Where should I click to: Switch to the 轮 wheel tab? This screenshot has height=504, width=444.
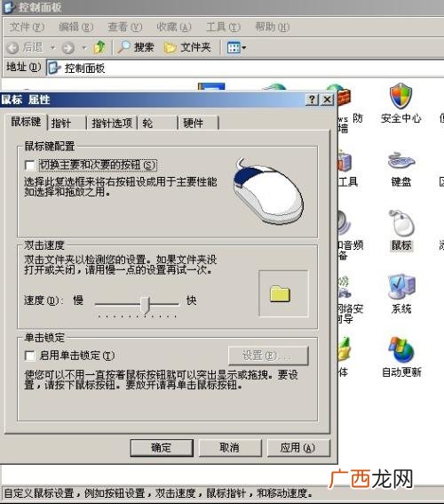pyautogui.click(x=158, y=123)
